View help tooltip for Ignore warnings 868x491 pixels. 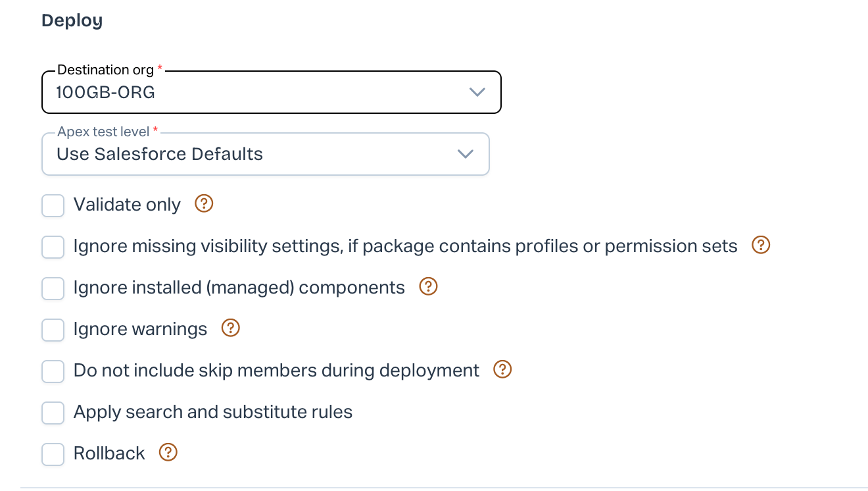(x=231, y=328)
